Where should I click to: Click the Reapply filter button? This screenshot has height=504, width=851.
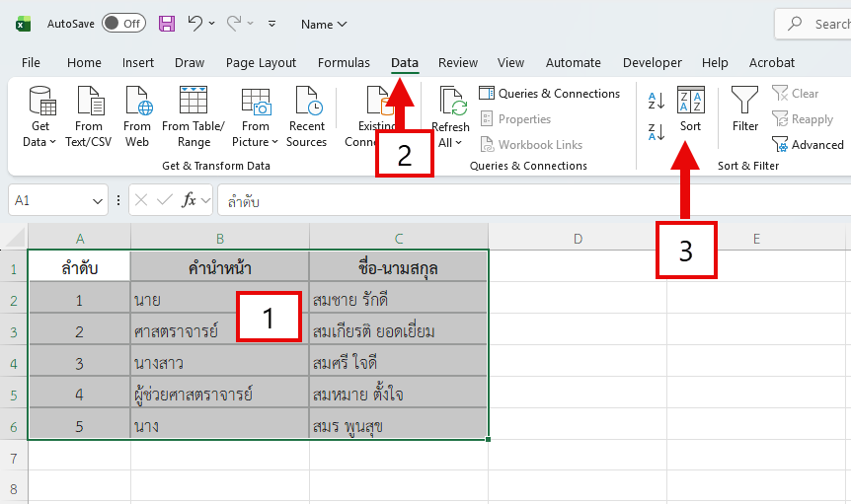803,119
